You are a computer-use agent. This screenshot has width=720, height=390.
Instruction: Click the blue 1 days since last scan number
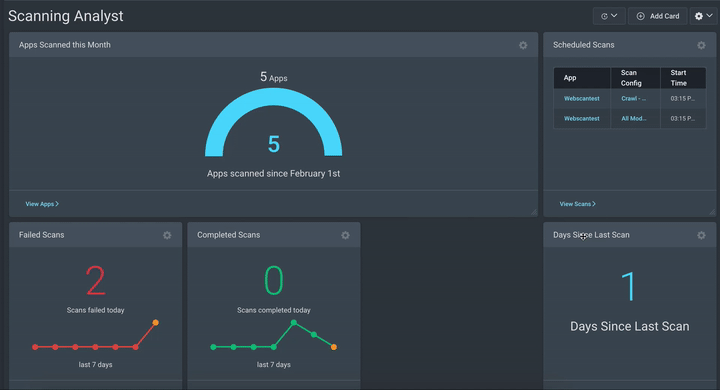[629, 286]
